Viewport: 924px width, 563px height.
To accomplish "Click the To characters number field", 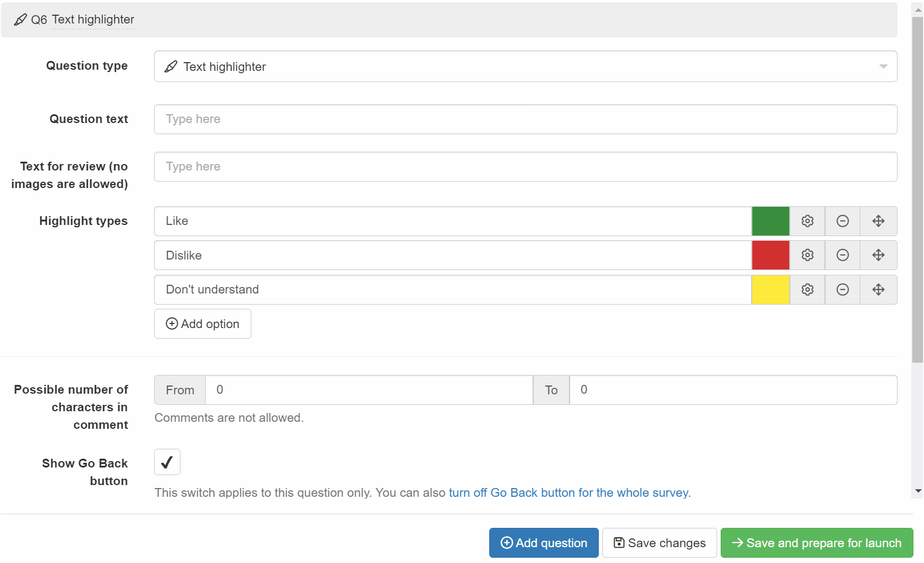I will [734, 390].
